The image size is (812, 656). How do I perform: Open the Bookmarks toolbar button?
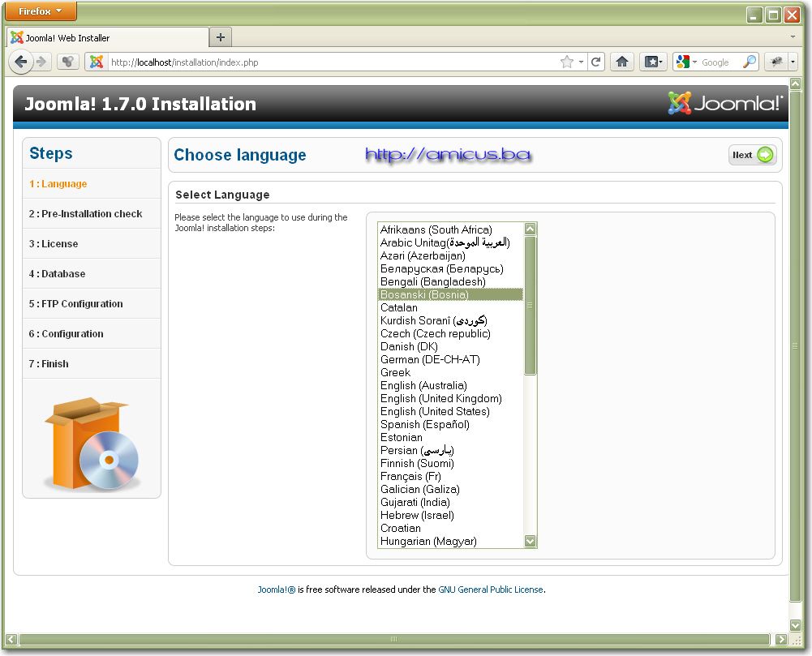coord(653,62)
